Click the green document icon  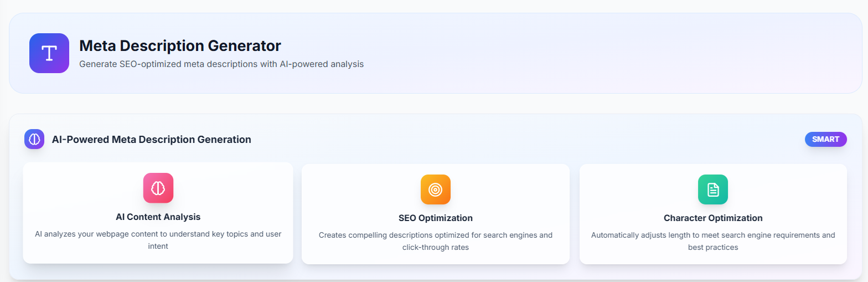[713, 189]
